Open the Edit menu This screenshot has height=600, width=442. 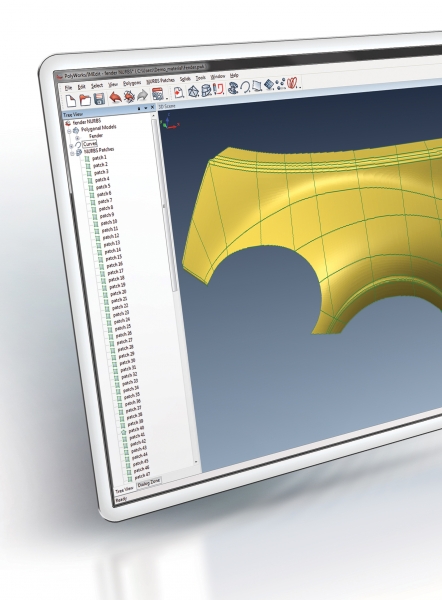tap(82, 87)
